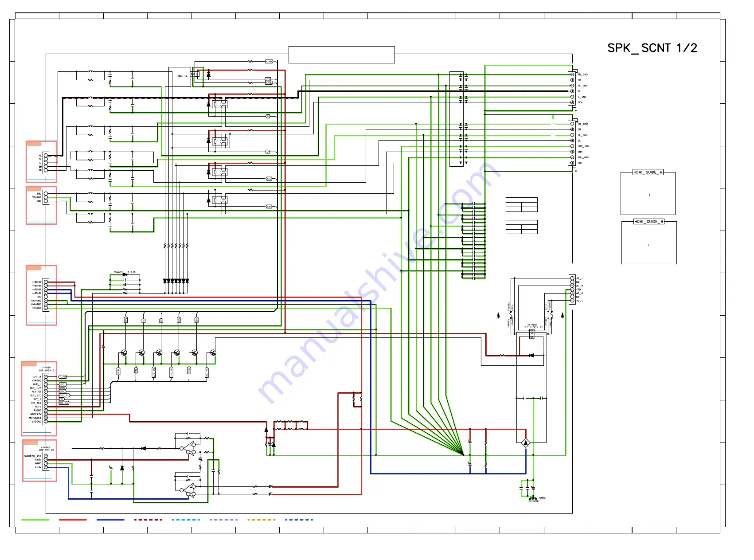Viewport: 754px width, 560px height.
Task: Click the BG3-12 component symbol
Action: coord(194,74)
